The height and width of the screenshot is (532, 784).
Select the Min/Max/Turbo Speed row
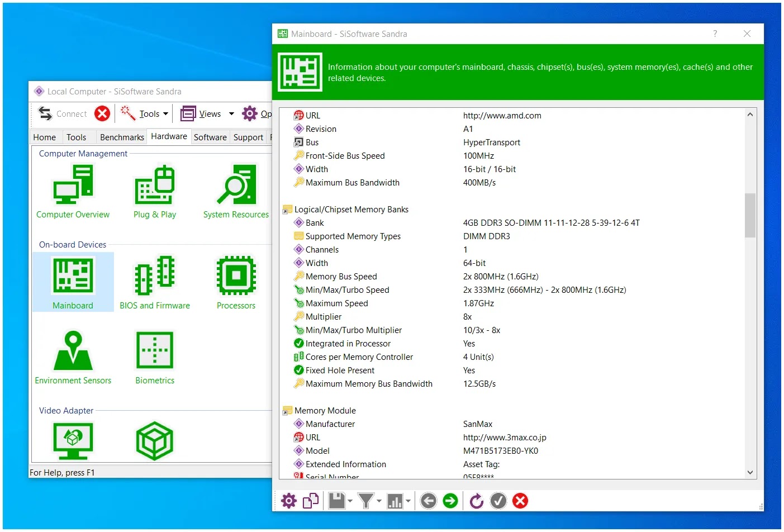tap(512, 290)
